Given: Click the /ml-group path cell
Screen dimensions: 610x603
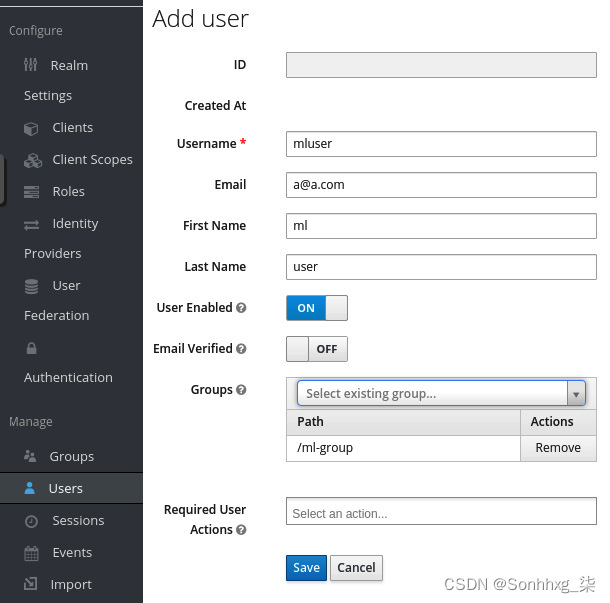Looking at the screenshot, I should tap(403, 448).
